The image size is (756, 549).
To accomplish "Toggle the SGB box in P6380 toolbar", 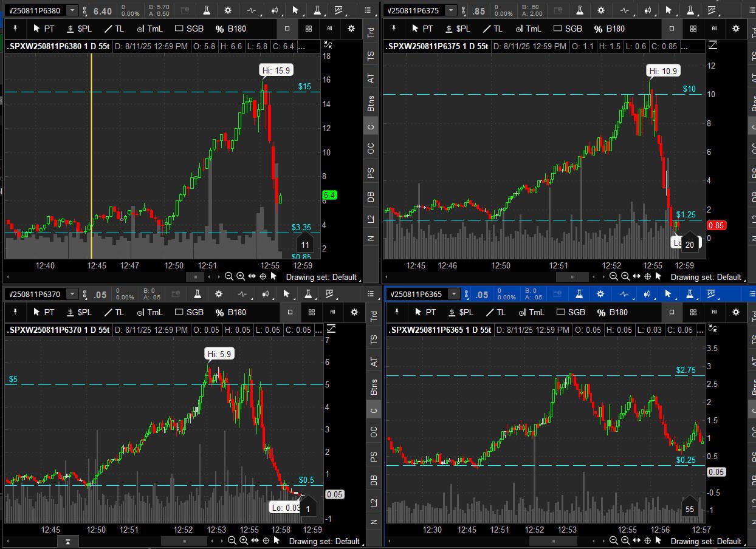I will (x=189, y=29).
